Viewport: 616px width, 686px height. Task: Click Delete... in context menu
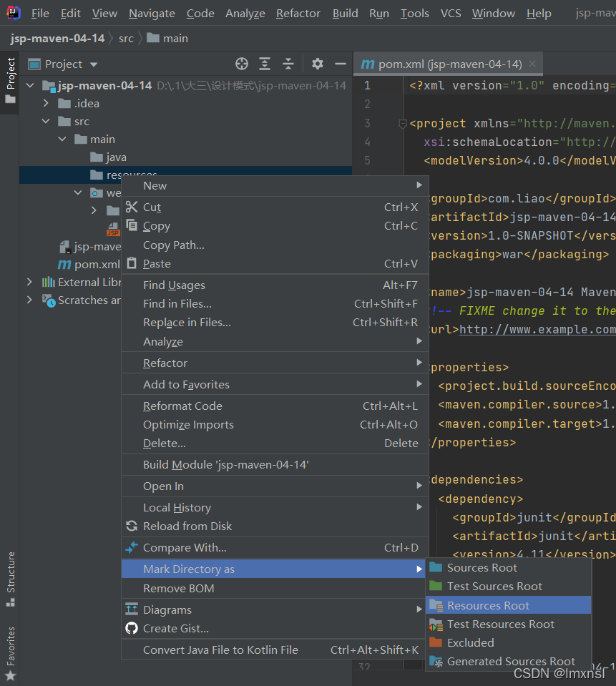tap(275, 444)
